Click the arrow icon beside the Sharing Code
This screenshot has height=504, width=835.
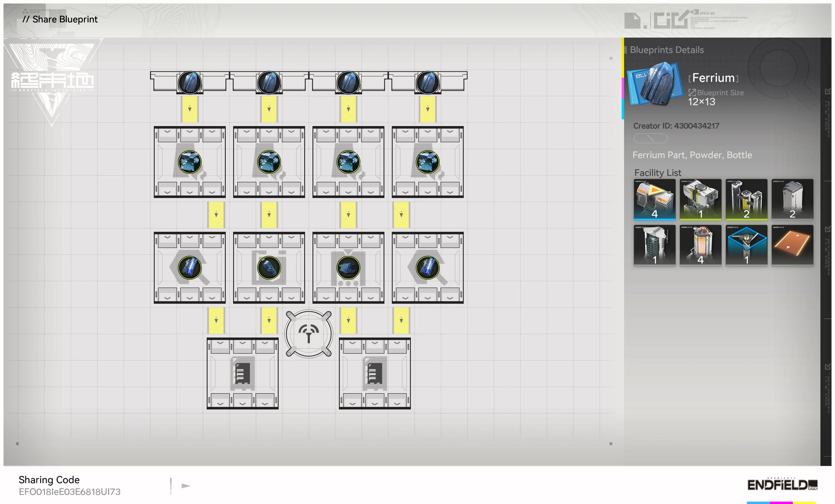[x=186, y=486]
